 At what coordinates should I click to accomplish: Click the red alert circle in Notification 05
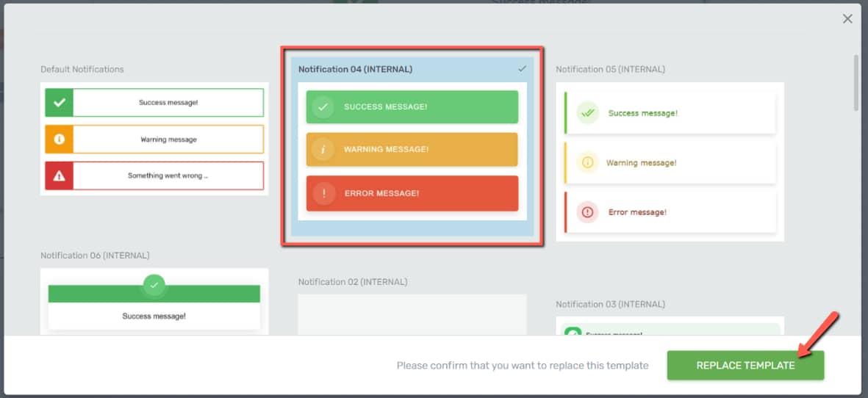[587, 212]
